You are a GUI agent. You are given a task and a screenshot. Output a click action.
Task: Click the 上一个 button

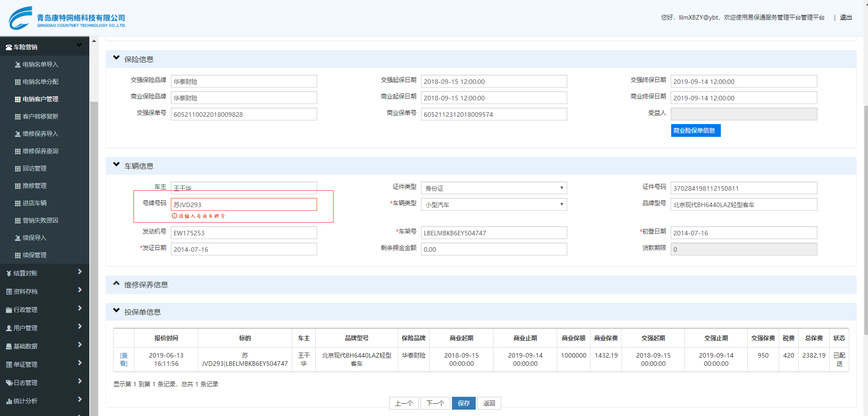tap(404, 403)
